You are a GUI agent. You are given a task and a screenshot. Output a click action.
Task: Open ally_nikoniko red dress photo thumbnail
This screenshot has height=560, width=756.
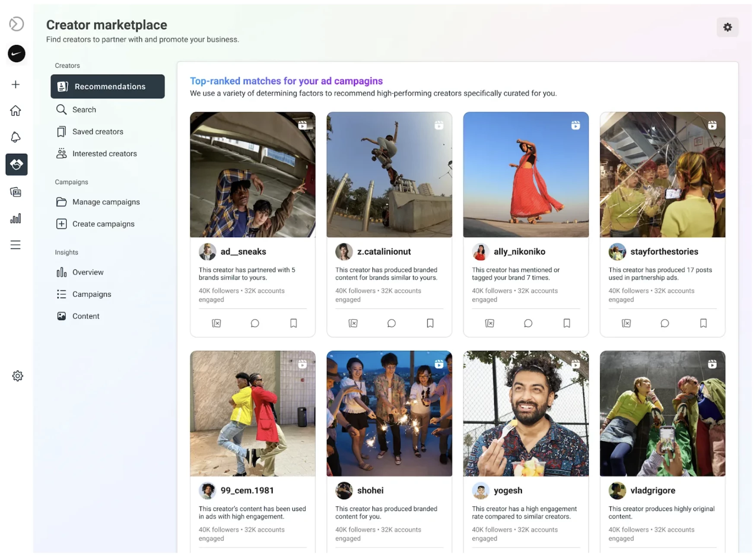[526, 175]
